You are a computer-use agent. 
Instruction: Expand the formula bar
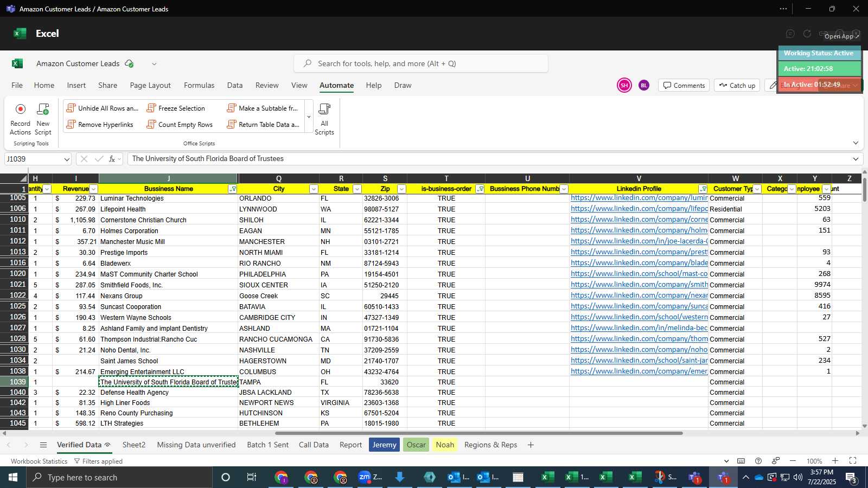(x=856, y=159)
